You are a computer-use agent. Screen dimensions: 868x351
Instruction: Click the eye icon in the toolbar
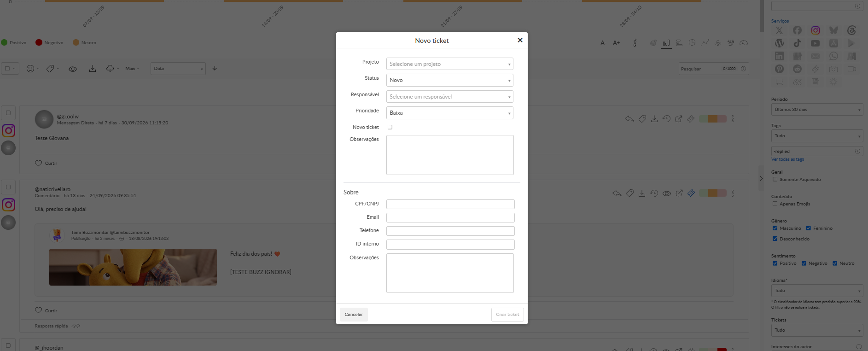73,69
